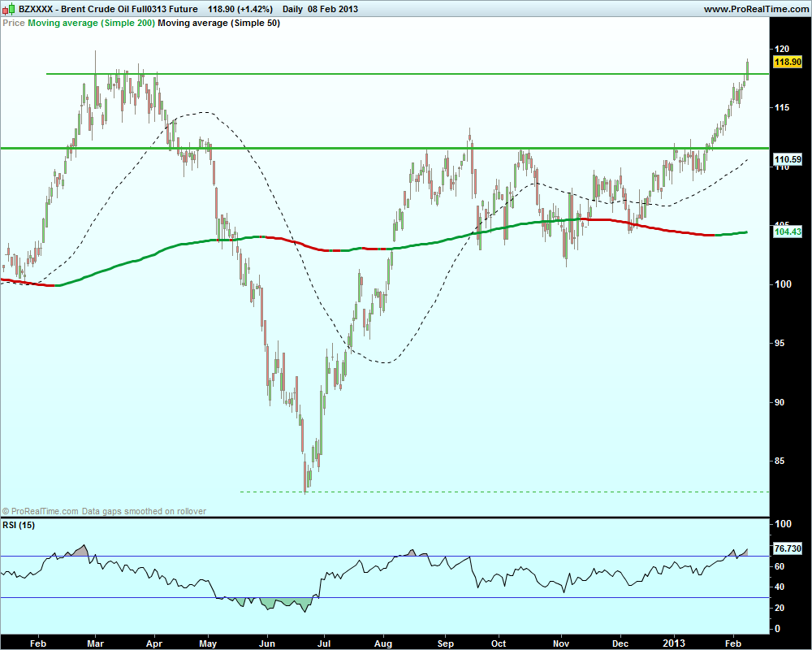Viewport: 812px width, 650px height.
Task: Click the 'Moving average (Simple 50)' legend label
Action: 218,23
